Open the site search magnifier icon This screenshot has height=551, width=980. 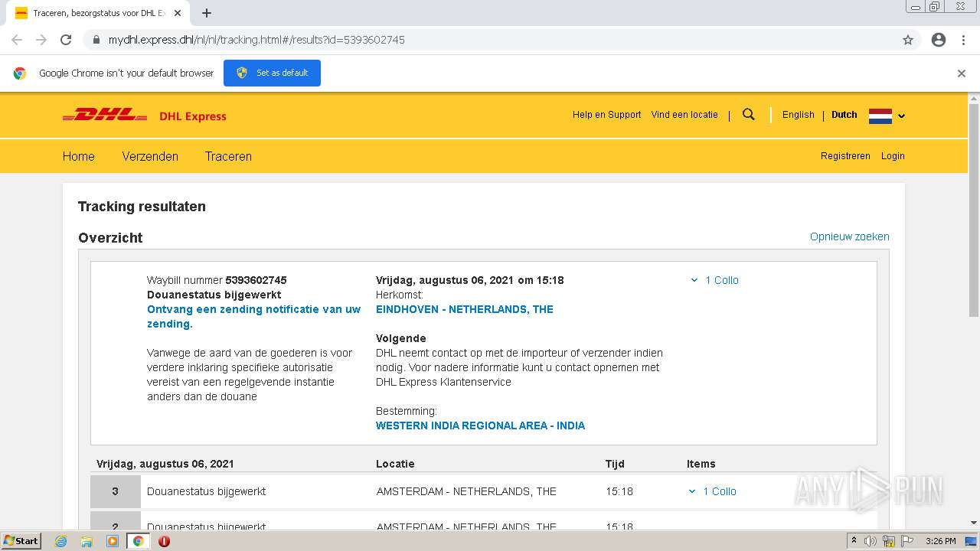point(749,115)
